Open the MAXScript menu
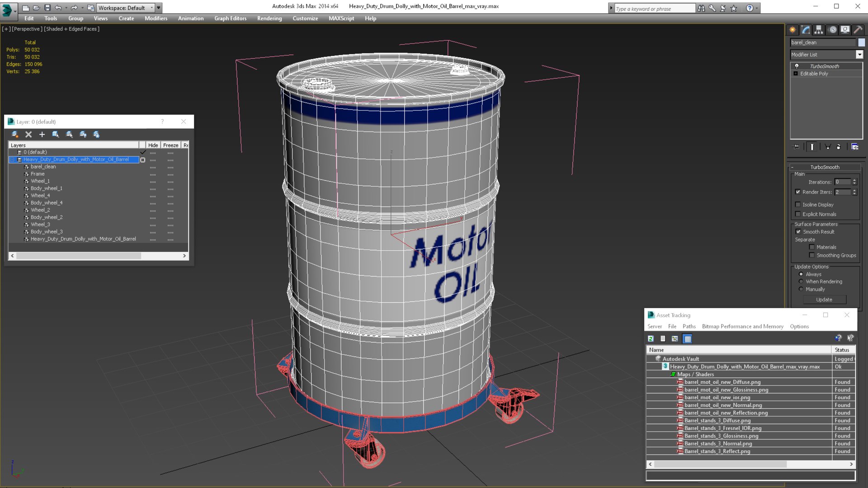This screenshot has width=868, height=488. tap(341, 19)
